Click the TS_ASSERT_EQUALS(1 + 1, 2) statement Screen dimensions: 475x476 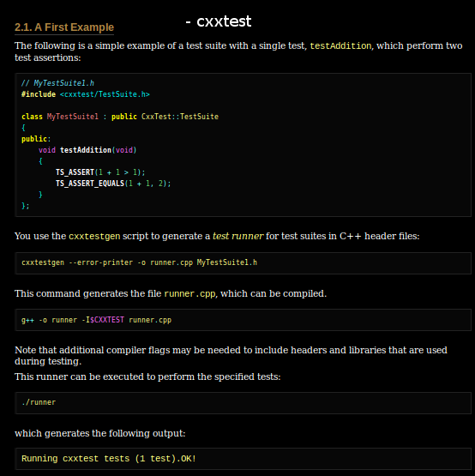pyautogui.click(x=113, y=184)
